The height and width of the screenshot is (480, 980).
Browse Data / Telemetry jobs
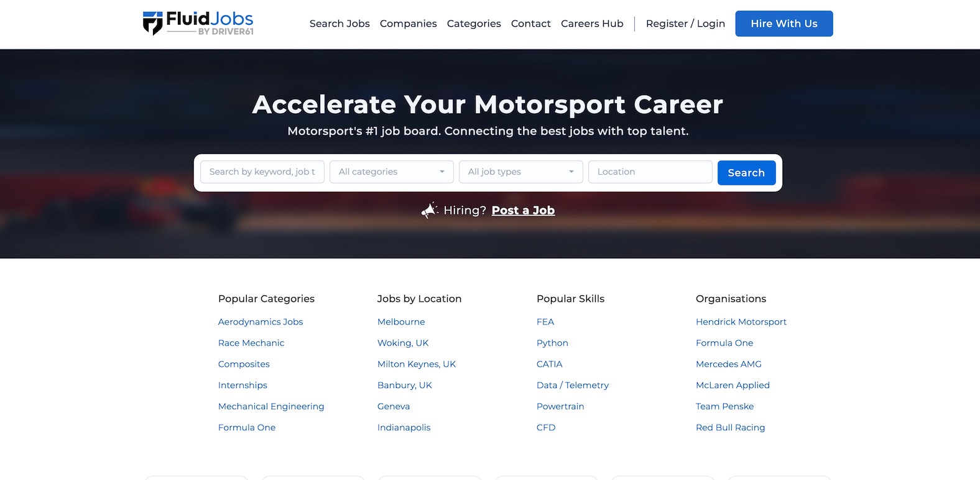[573, 385]
